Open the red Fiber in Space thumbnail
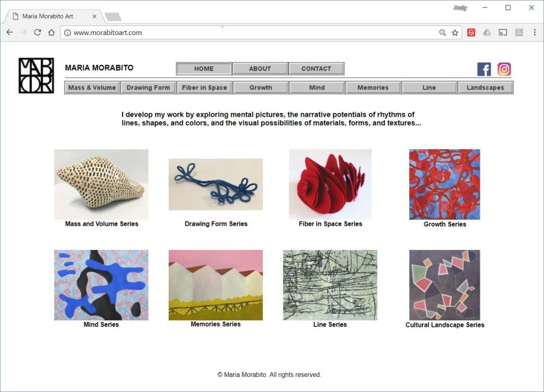 tap(330, 184)
